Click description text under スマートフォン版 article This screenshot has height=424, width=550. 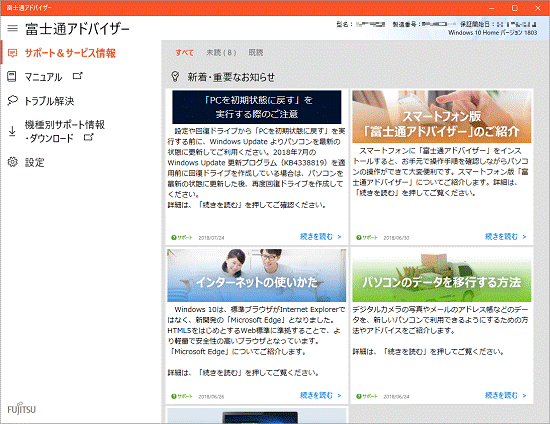tap(441, 171)
